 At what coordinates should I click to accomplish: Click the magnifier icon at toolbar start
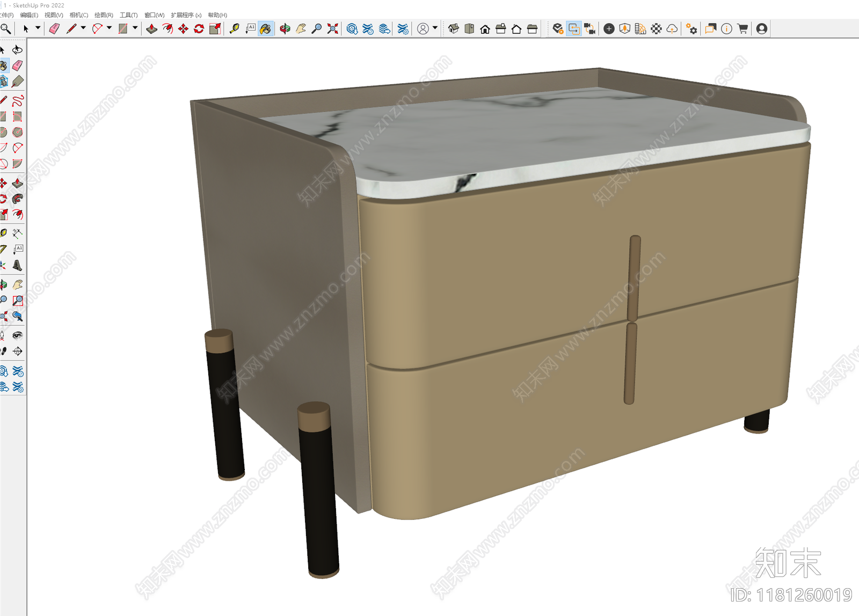click(5, 29)
